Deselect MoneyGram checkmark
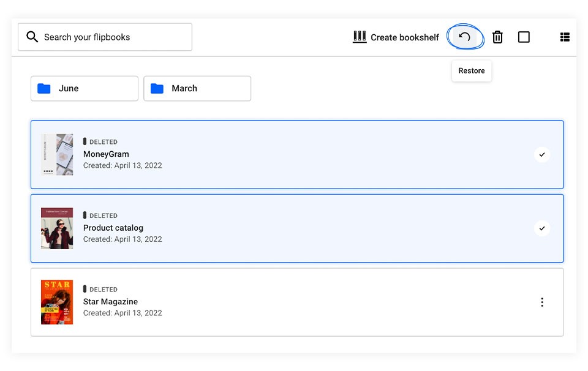The width and height of the screenshot is (588, 371). pos(542,154)
